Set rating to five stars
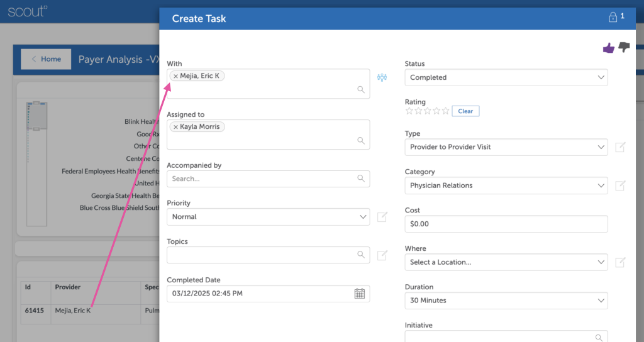 (x=446, y=111)
